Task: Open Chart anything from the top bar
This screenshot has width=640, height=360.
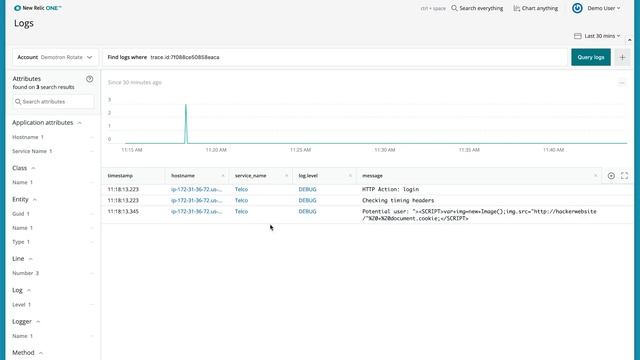Action: click(x=536, y=8)
